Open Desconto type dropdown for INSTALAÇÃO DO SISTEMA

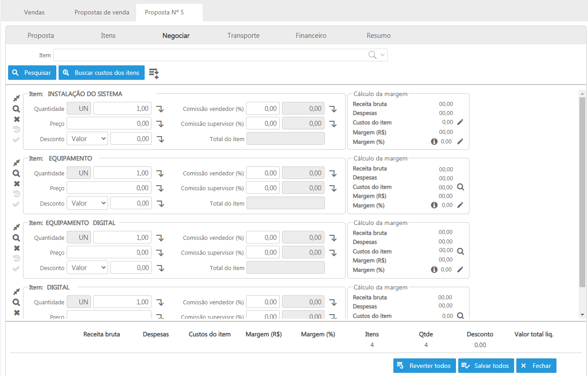[87, 139]
